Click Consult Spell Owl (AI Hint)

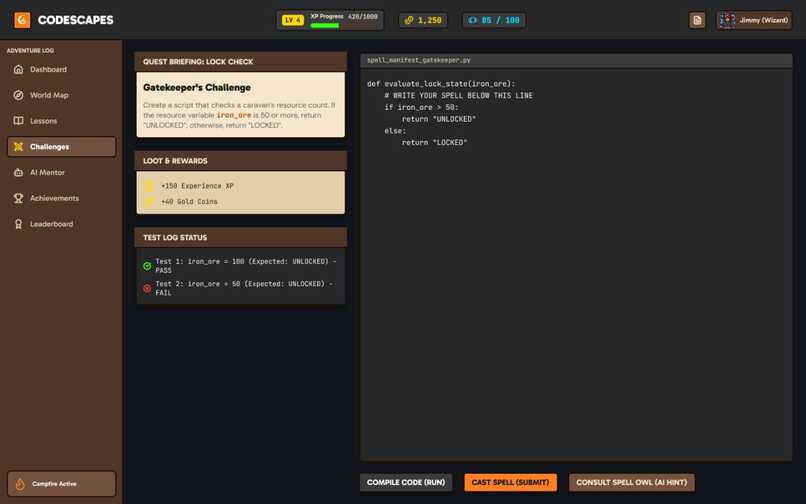pyautogui.click(x=631, y=482)
